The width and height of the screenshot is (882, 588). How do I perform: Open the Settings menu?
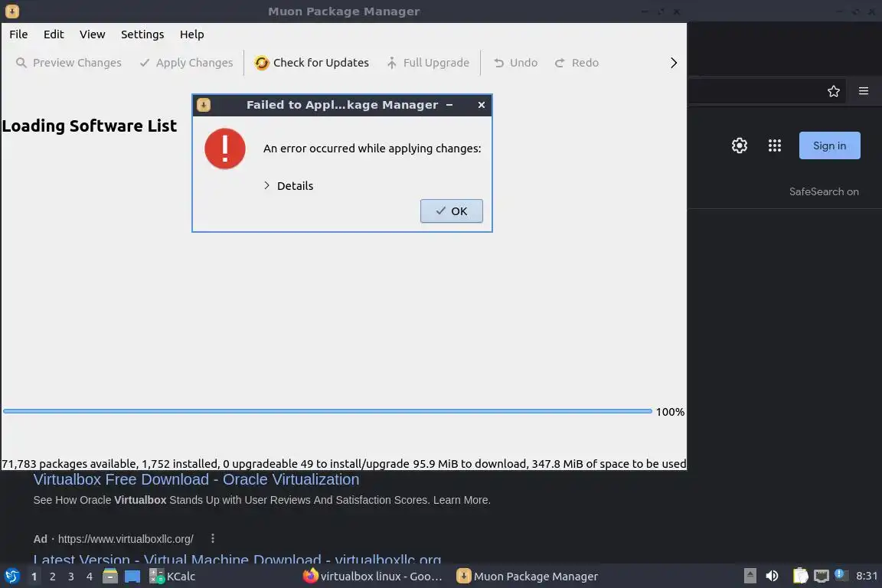142,34
